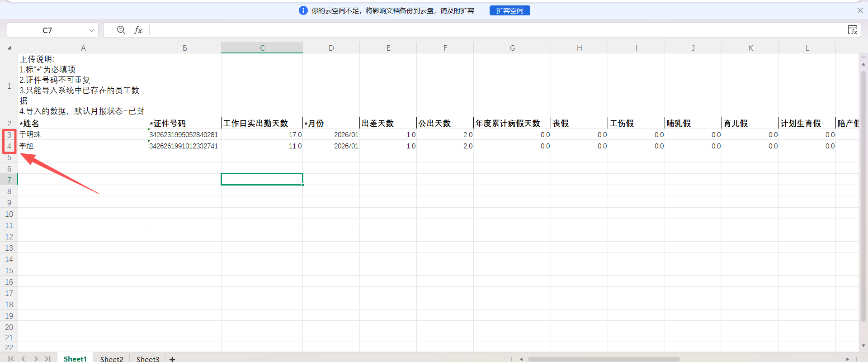
Task: Go to next sheet using arrow
Action: click(x=36, y=359)
